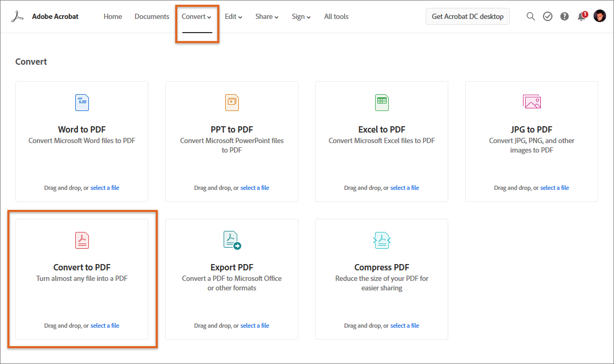614x364 pixels.
Task: Open the Edit dropdown
Action: coord(233,16)
